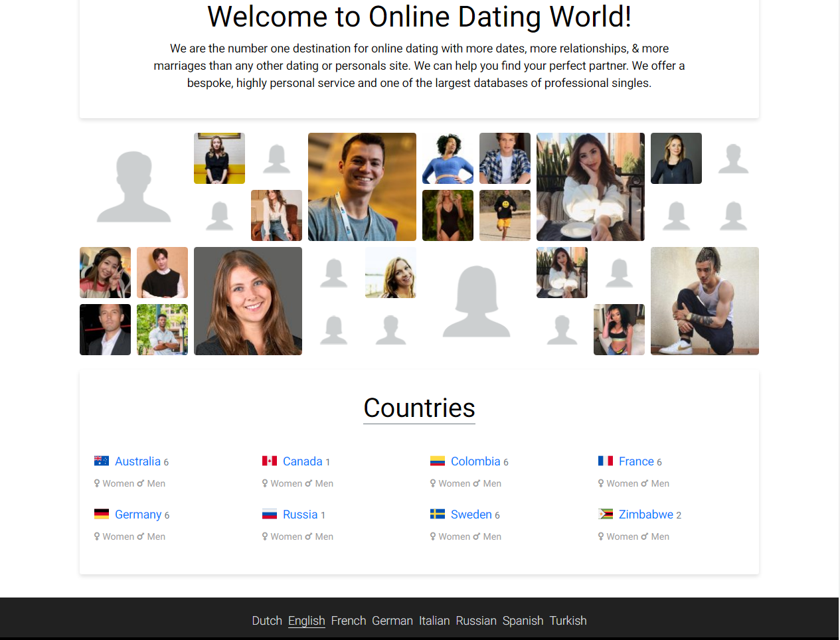The image size is (840, 640).
Task: Select Turkish in the footer languages
Action: coord(568,621)
